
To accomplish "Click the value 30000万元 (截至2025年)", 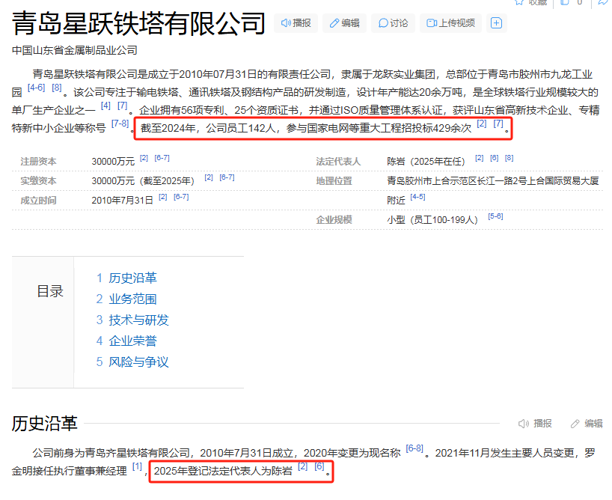I will click(x=143, y=181).
